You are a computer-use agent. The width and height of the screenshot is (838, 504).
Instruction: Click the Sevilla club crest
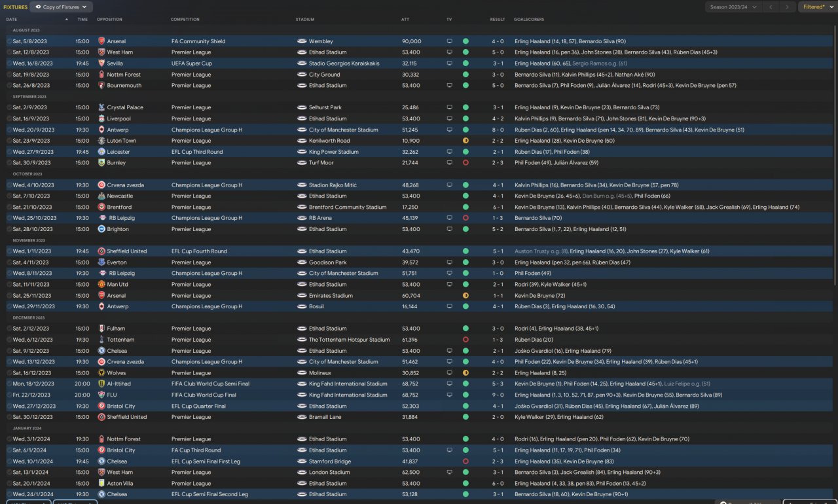tap(101, 63)
